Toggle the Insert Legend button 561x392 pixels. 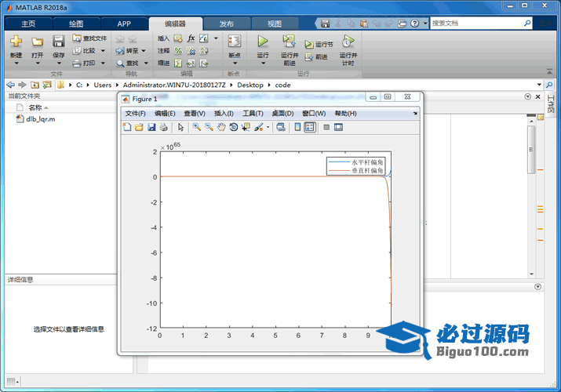coord(310,127)
